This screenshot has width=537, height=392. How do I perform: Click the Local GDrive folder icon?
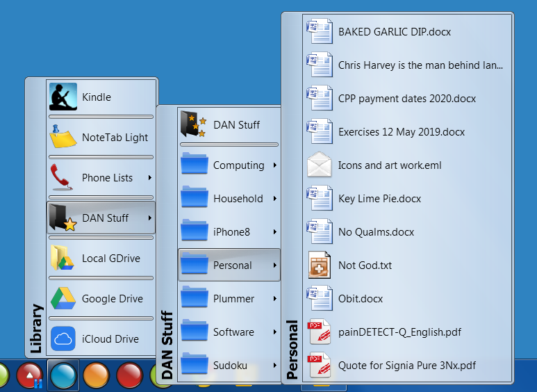click(63, 258)
